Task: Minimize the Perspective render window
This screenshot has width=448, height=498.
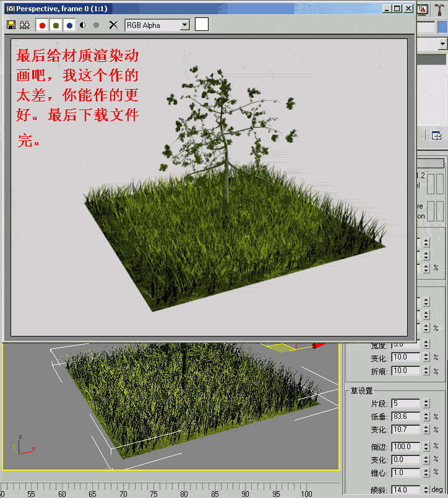Action: coord(386,9)
